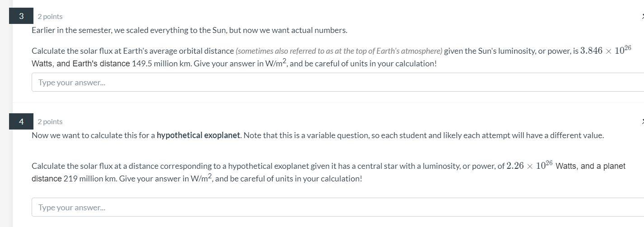Click "Calculate the solar flux at Earth's" text
644x227 pixels.
(x=87, y=51)
